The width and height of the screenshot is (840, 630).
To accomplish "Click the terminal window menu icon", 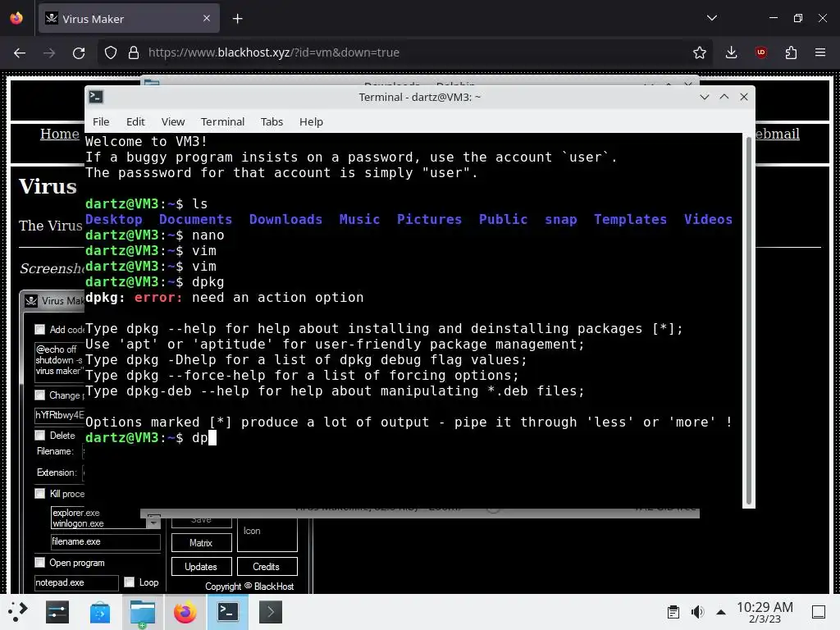I will [x=96, y=97].
